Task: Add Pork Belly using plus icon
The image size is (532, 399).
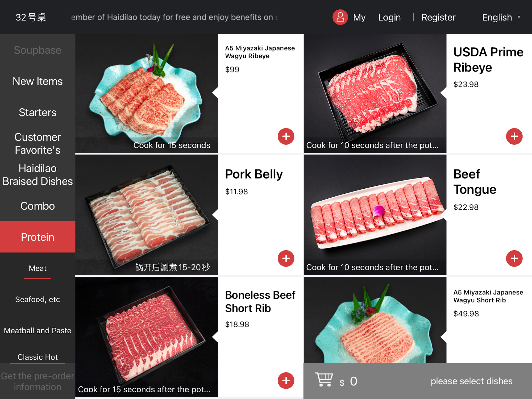Action: (x=286, y=258)
